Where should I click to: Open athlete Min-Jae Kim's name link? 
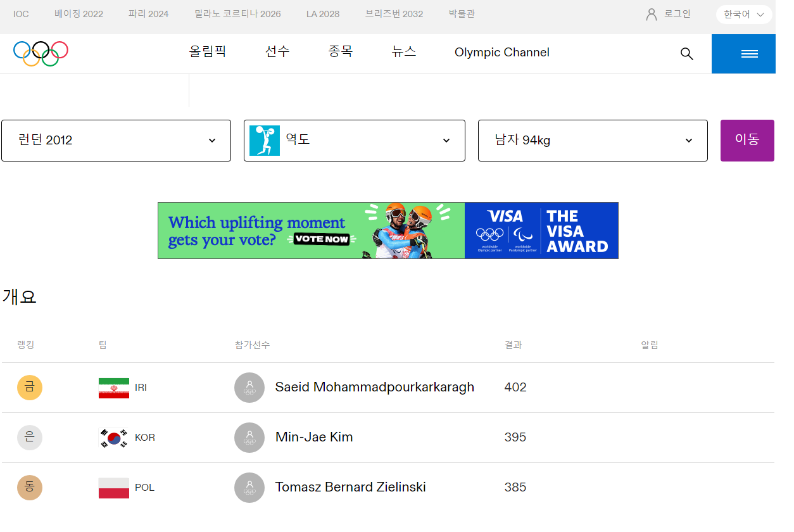[x=314, y=437]
